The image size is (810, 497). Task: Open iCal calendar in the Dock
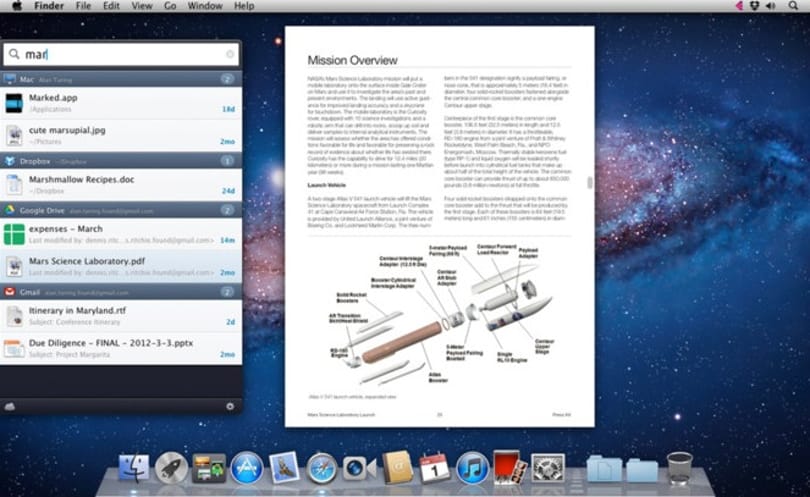coord(434,468)
